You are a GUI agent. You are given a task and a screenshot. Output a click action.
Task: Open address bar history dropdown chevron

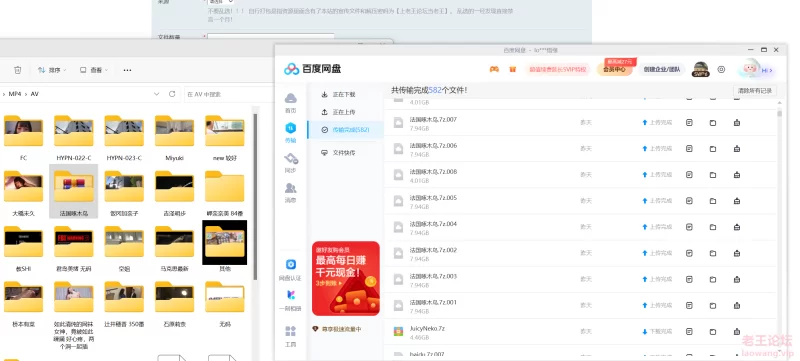click(157, 94)
